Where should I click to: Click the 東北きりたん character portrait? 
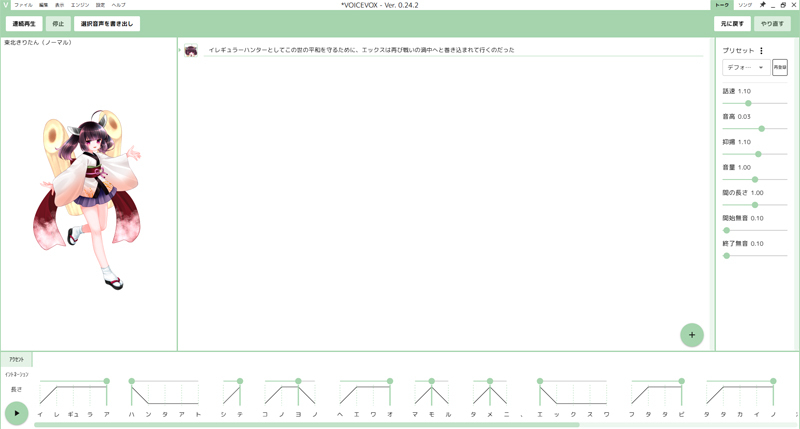89,199
